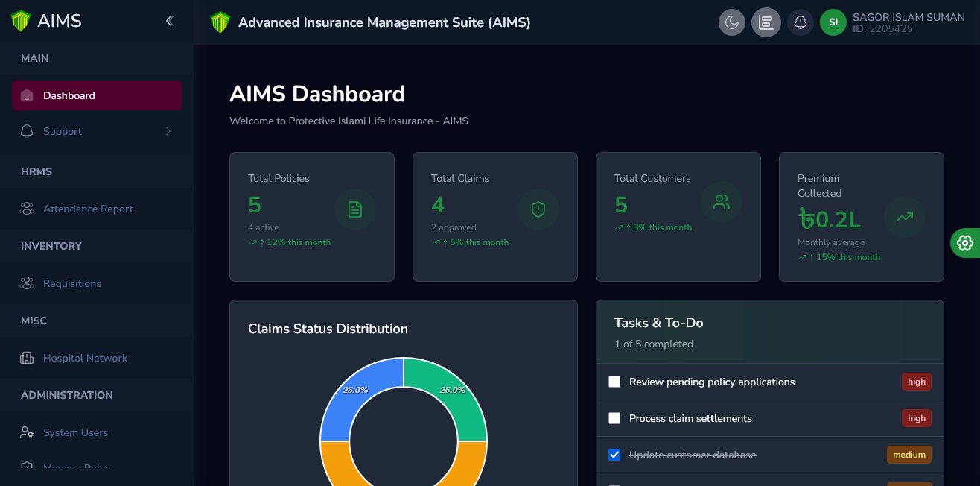Click the Premium Collected trend icon
Screen dimensions: 980x486
(x=905, y=217)
